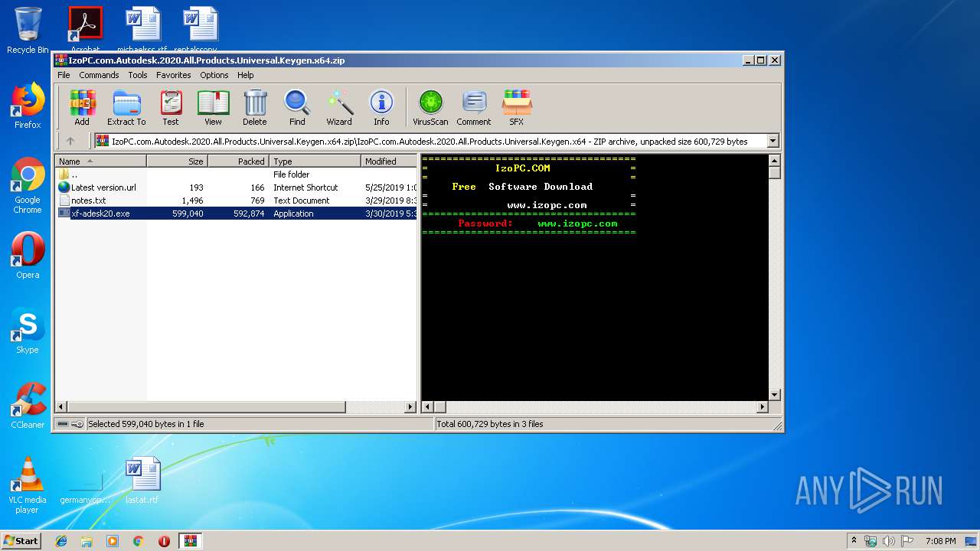
Task: Click the Opera taskbar icon
Action: pyautogui.click(x=164, y=541)
